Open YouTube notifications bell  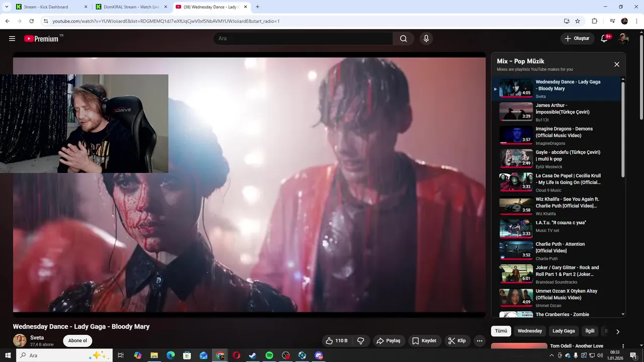[x=605, y=39]
